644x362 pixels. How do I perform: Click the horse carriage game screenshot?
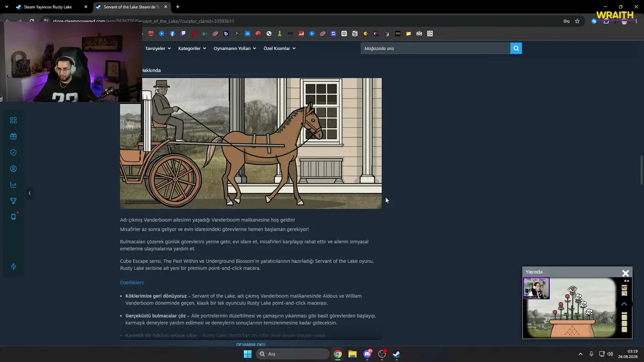tap(251, 143)
